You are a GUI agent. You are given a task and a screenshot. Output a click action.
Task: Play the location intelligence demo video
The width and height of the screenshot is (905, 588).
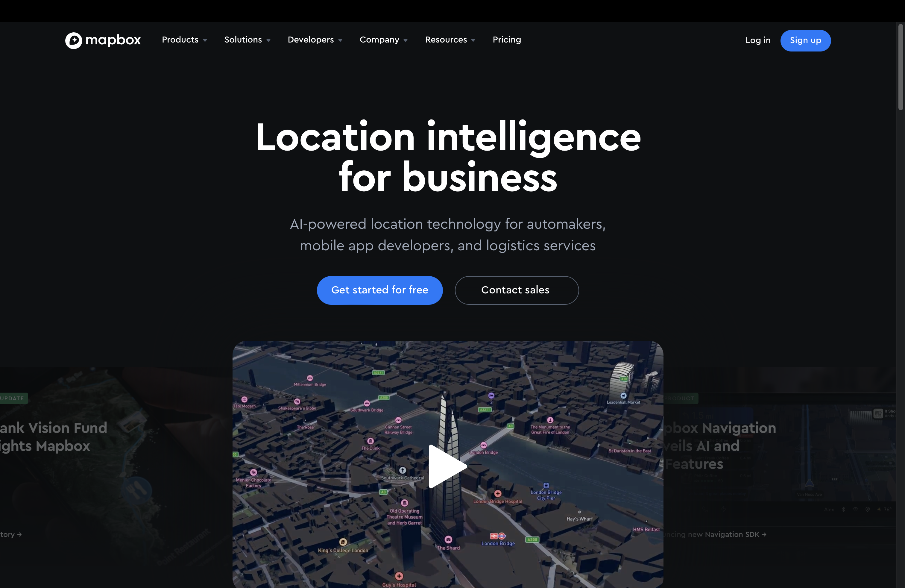(x=448, y=462)
